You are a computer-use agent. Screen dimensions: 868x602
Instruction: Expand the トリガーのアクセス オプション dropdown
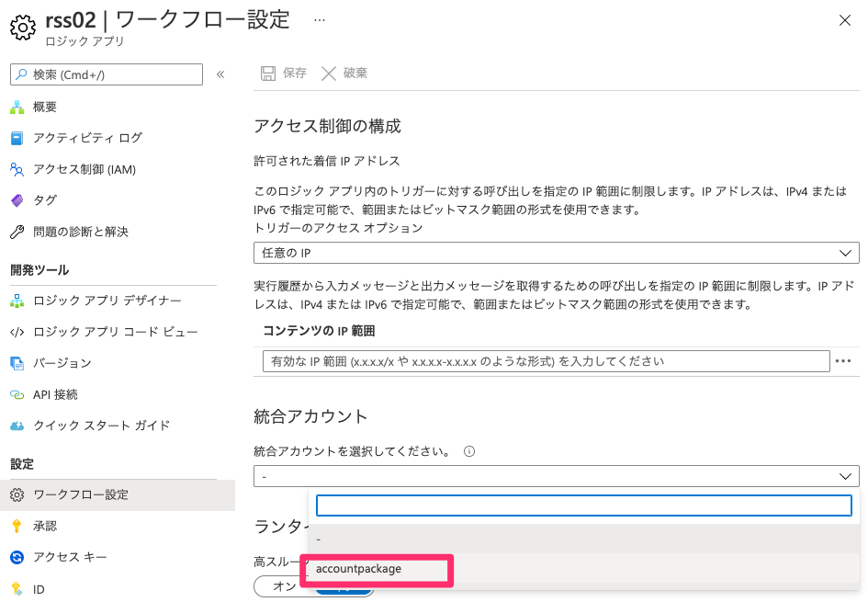(x=556, y=253)
